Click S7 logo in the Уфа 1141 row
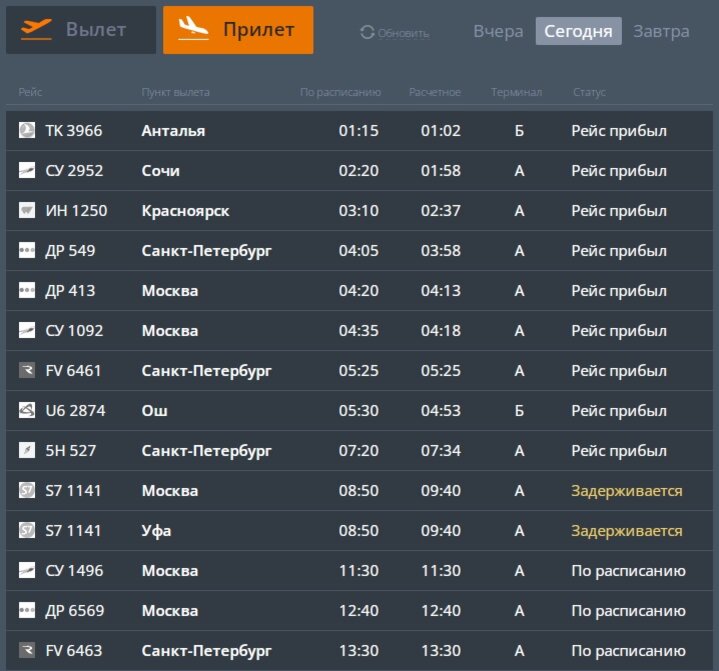Viewport: 719px width, 671px height. click(x=27, y=530)
